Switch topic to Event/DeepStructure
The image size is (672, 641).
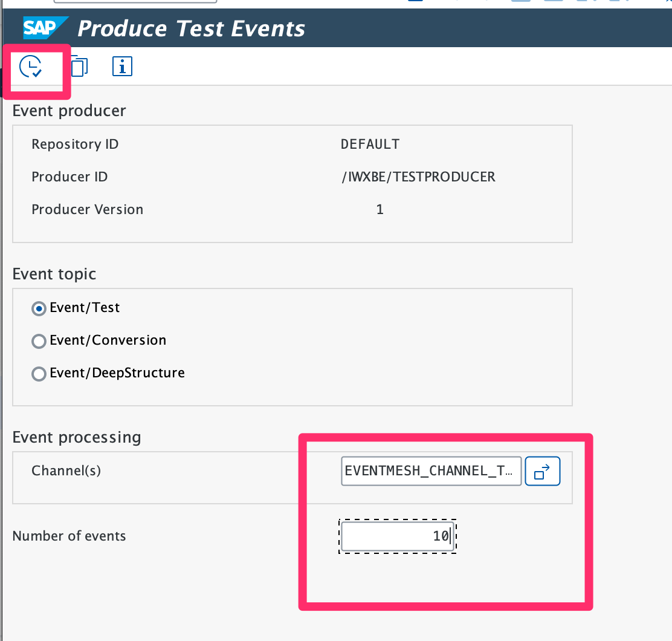pyautogui.click(x=39, y=374)
